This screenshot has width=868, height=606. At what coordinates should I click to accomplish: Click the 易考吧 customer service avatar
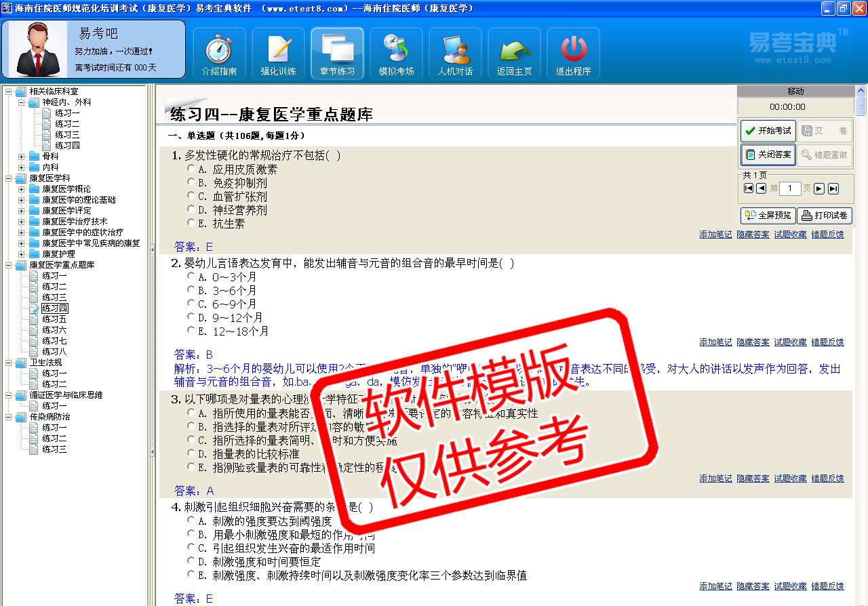tap(37, 49)
